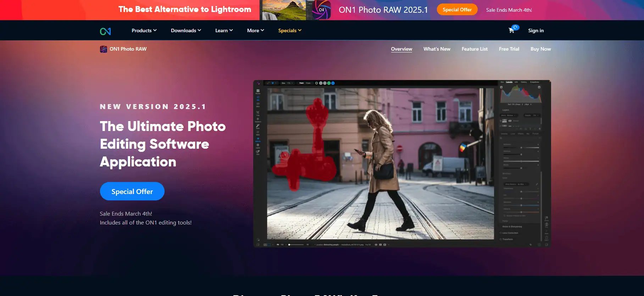Go to the Feature List tab
Image resolution: width=644 pixels, height=296 pixels.
pyautogui.click(x=474, y=49)
